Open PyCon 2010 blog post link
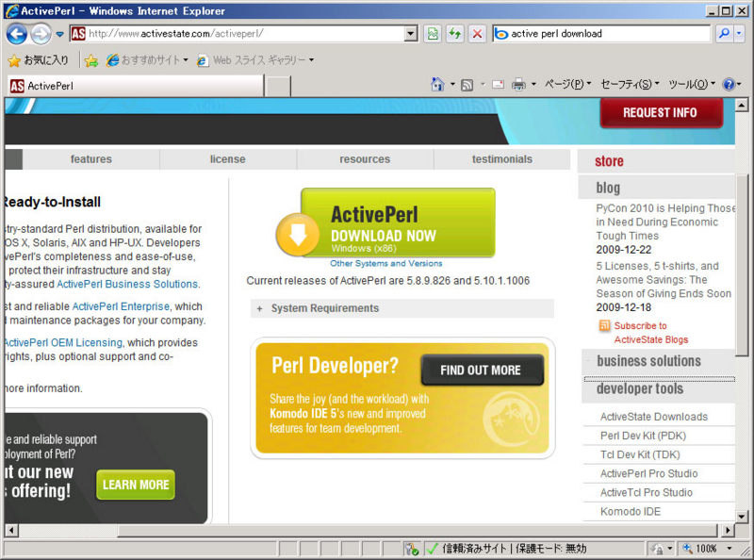Screen dimensions: 754x560 point(665,222)
